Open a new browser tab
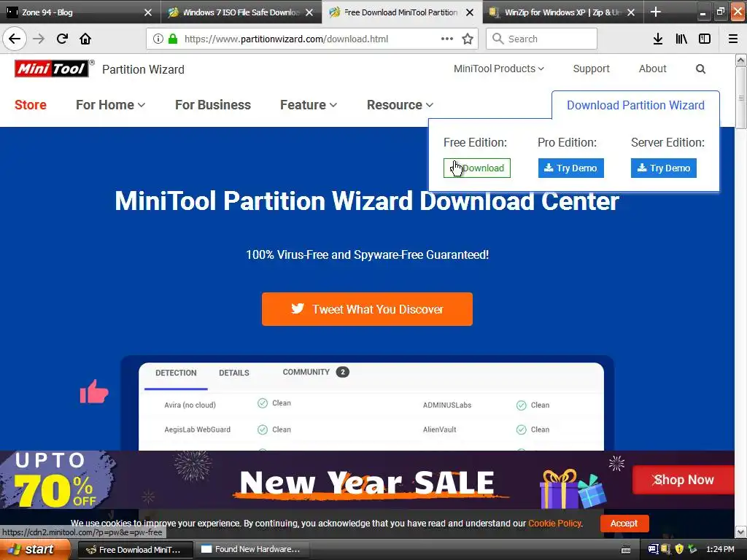This screenshot has width=747, height=560. pyautogui.click(x=656, y=12)
